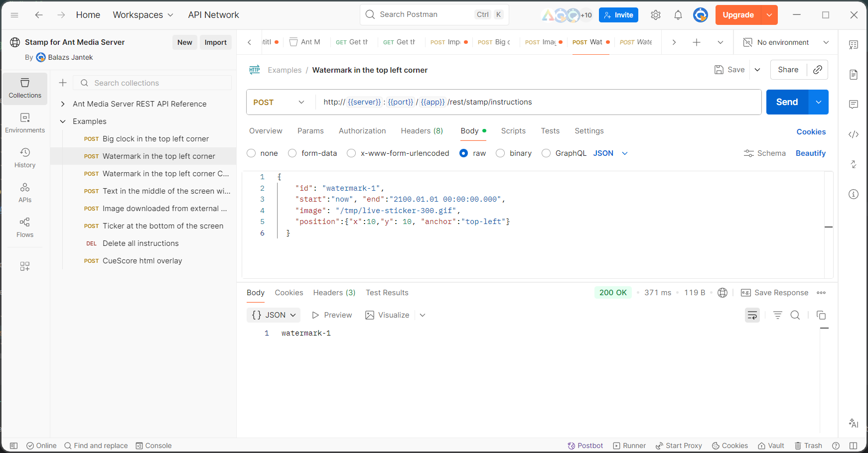Open the Environments sidebar panel
The height and width of the screenshot is (453, 868).
25,123
